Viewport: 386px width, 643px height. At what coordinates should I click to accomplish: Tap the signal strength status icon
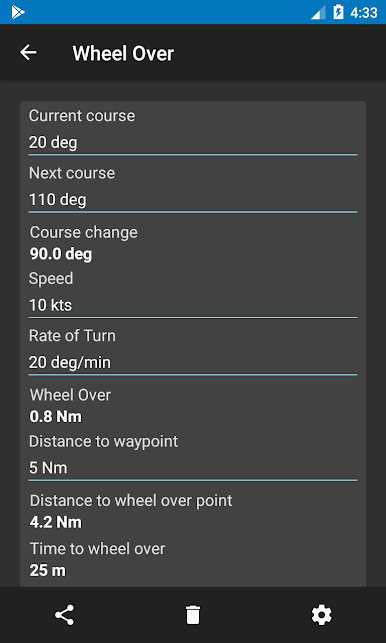pos(318,12)
